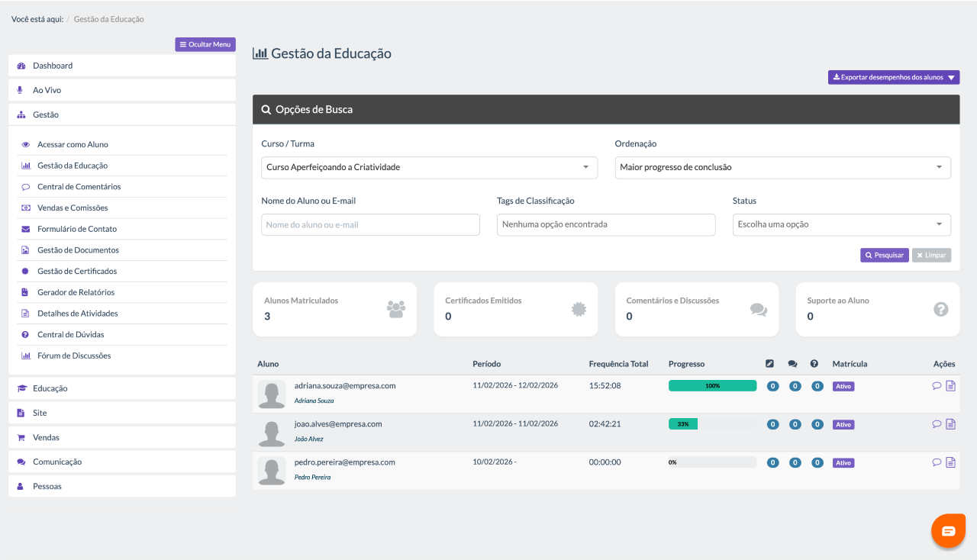Click Certificados Emitidos badge icon
This screenshot has height=560, width=977.
(x=579, y=309)
